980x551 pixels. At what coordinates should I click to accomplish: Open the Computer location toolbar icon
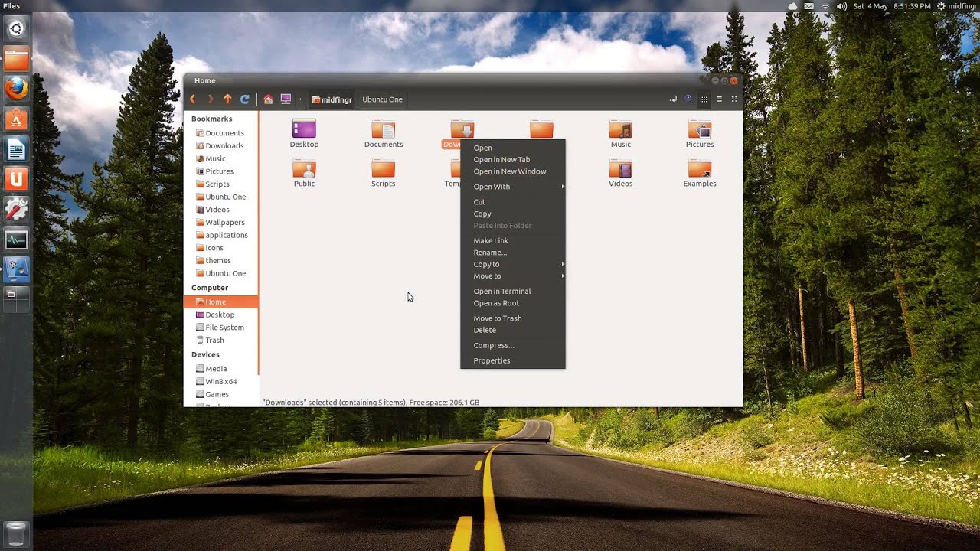286,99
